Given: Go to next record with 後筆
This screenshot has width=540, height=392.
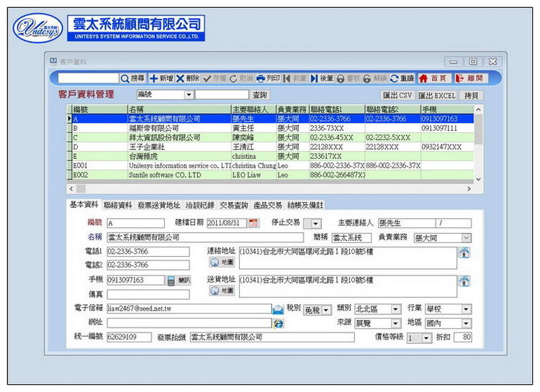Looking at the screenshot, I should click(x=322, y=78).
